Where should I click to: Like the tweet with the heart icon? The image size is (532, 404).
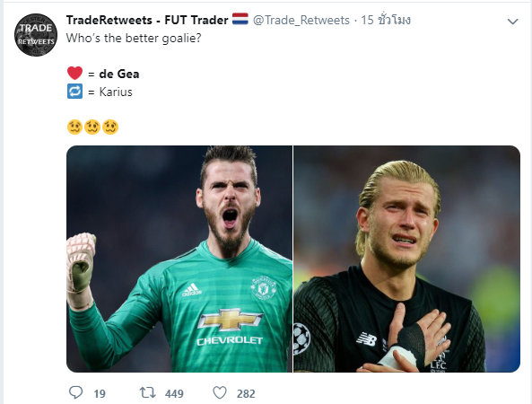point(220,393)
